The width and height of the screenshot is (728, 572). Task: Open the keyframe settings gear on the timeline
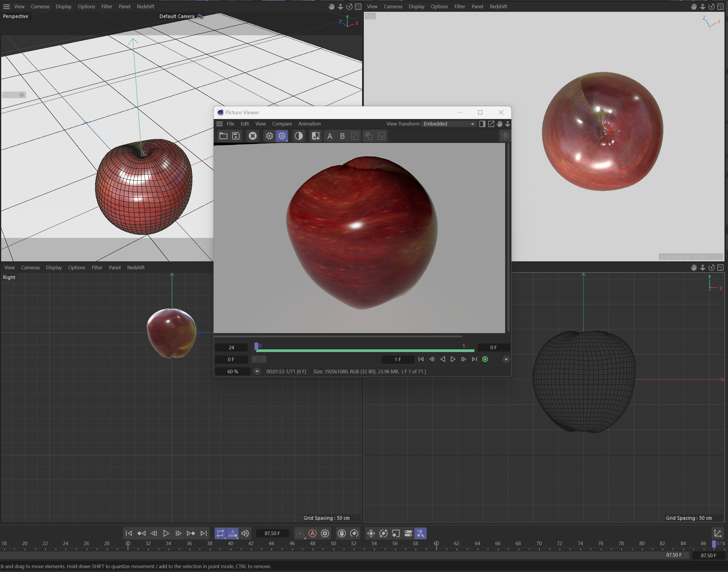point(325,533)
